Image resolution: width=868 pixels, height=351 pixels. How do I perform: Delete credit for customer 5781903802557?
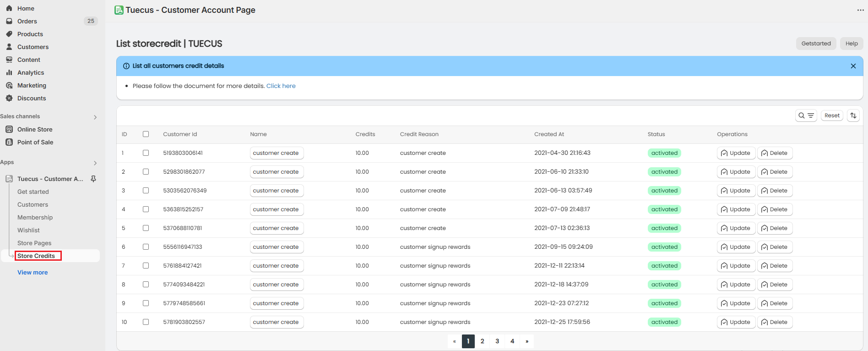tap(775, 322)
